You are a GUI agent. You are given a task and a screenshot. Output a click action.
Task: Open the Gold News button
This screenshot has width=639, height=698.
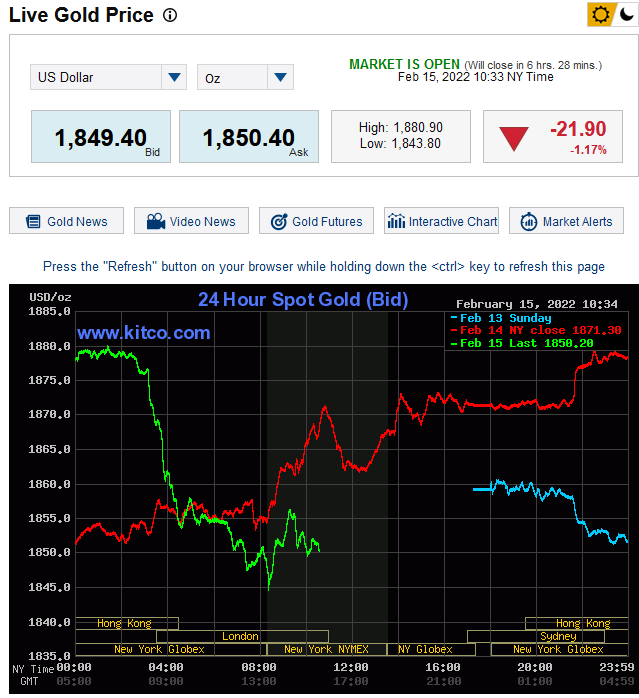pyautogui.click(x=66, y=221)
